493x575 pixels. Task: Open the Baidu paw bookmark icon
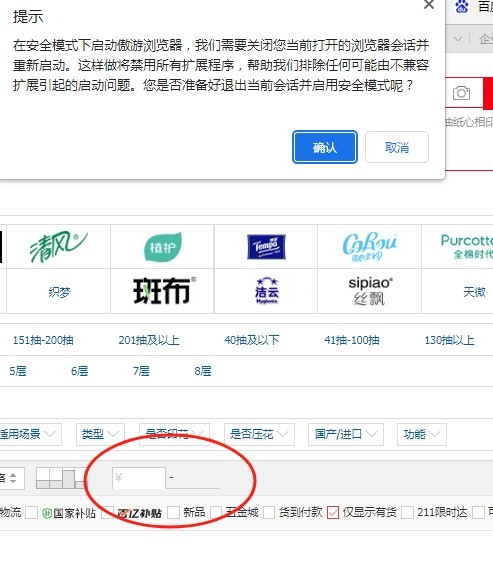(462, 6)
